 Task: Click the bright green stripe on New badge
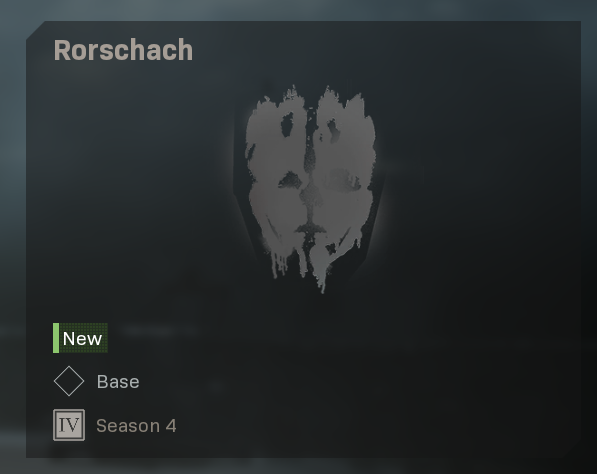pyautogui.click(x=56, y=338)
